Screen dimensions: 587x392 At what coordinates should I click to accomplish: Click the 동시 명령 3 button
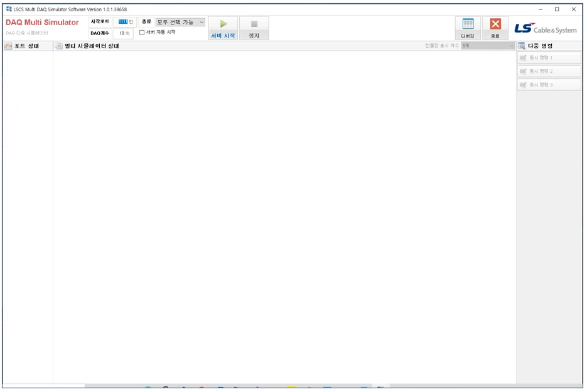click(549, 85)
